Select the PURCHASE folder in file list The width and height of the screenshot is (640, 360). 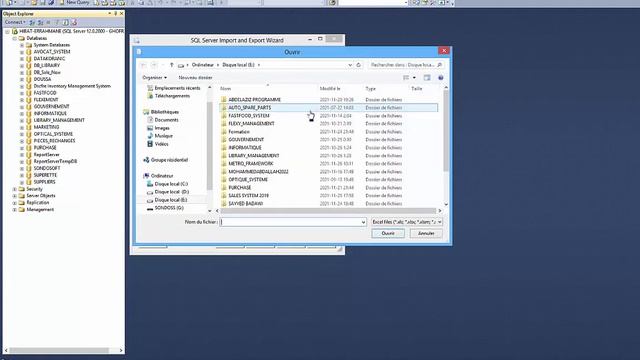(240, 188)
